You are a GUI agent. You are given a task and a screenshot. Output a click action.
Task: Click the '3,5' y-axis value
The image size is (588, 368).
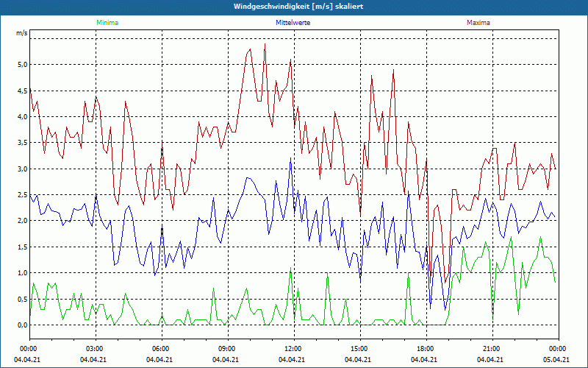(23, 143)
